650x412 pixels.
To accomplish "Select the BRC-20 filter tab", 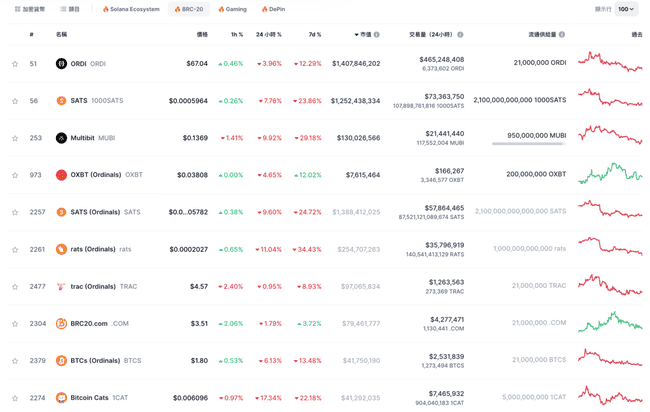I will pyautogui.click(x=189, y=9).
